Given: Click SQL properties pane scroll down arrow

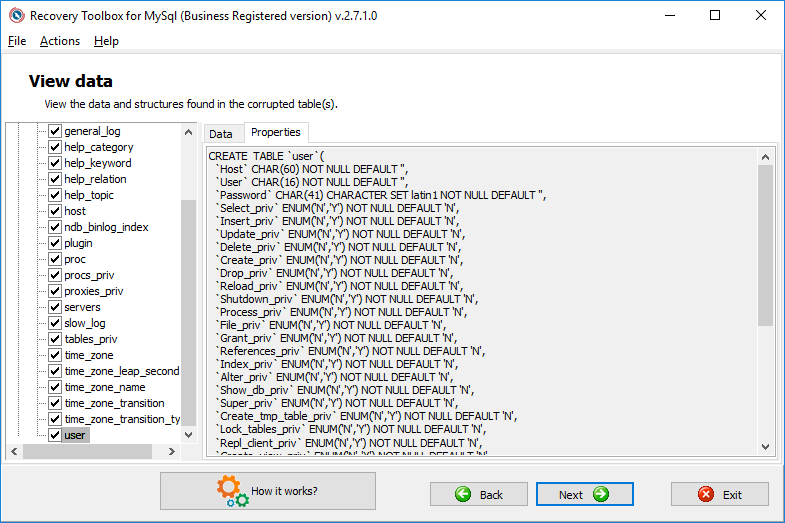Looking at the screenshot, I should [765, 447].
